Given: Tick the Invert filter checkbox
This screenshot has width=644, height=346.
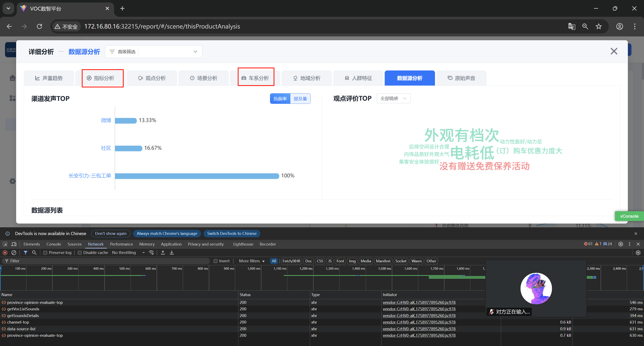Looking at the screenshot, I should (216, 261).
